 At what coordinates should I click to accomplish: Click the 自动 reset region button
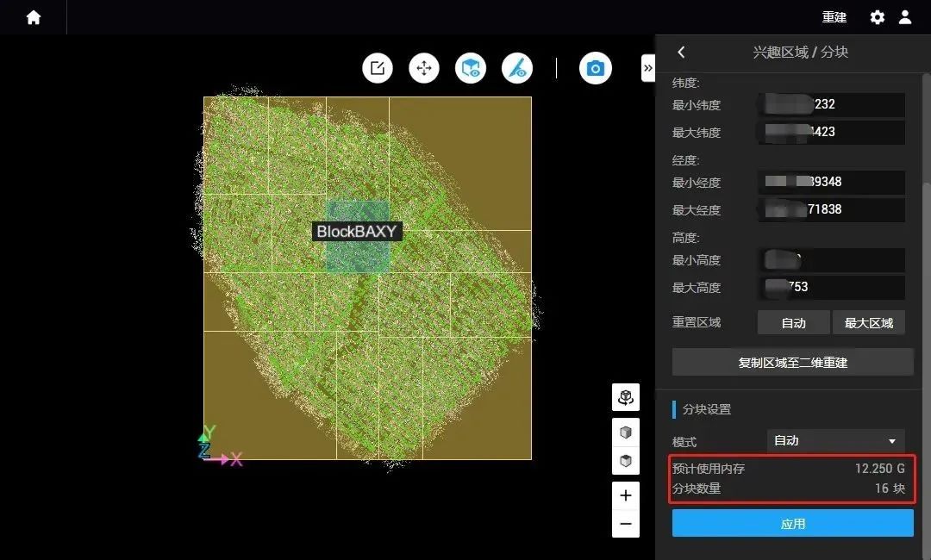[793, 323]
